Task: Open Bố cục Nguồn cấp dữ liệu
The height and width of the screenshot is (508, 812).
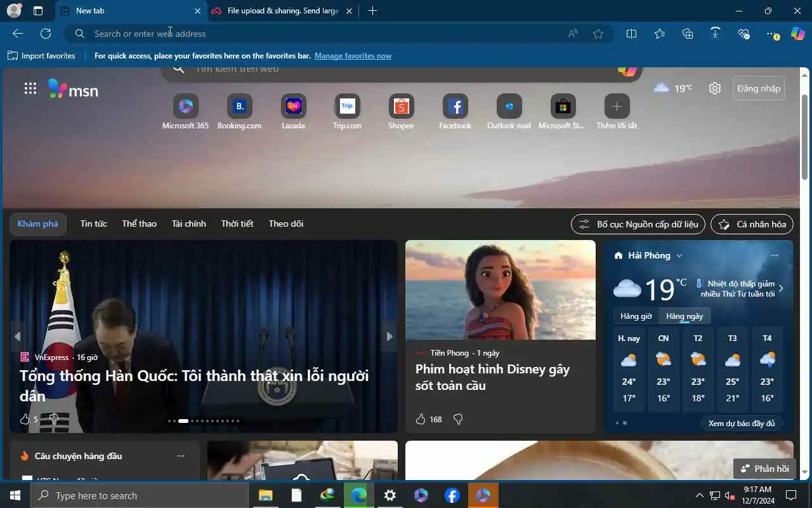Action: click(638, 224)
